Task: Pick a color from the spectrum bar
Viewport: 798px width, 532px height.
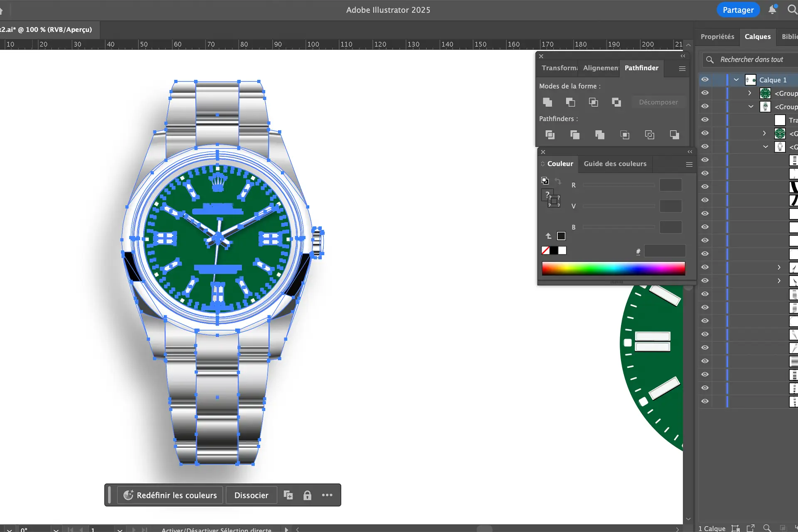Action: [x=613, y=268]
